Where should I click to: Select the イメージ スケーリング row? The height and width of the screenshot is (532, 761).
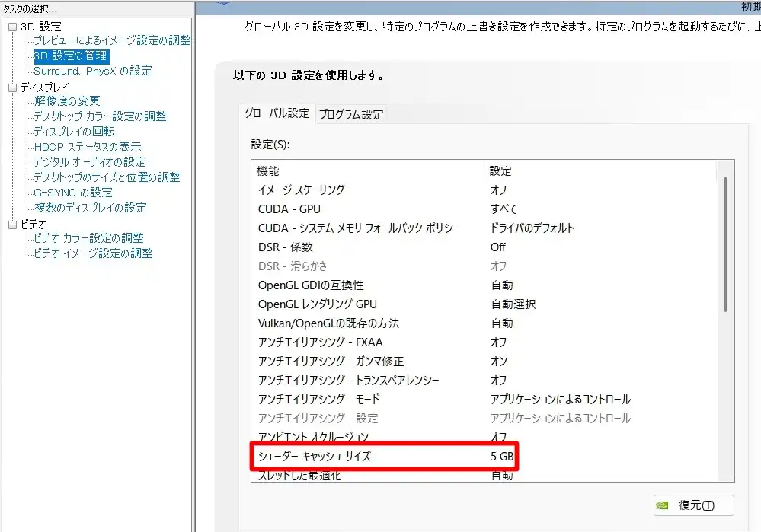point(301,190)
